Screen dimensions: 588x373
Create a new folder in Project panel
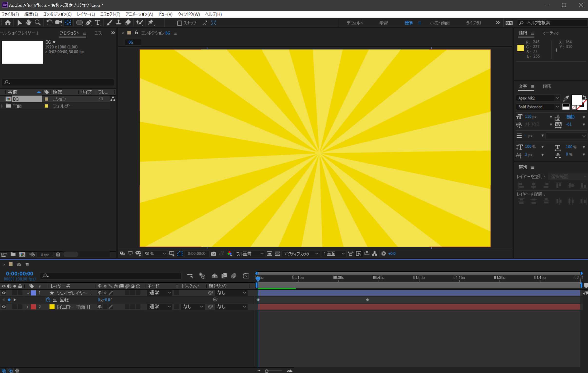(13, 254)
